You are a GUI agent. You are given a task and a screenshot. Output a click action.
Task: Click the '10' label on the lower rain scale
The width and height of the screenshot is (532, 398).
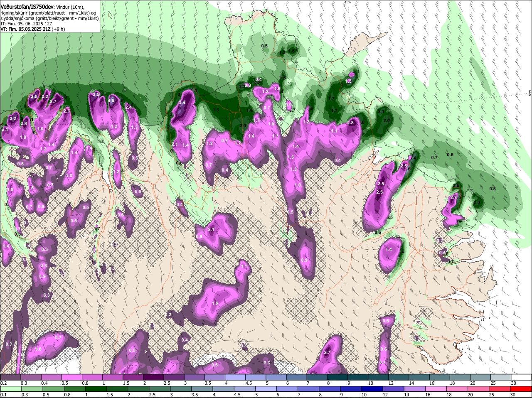(364, 395)
